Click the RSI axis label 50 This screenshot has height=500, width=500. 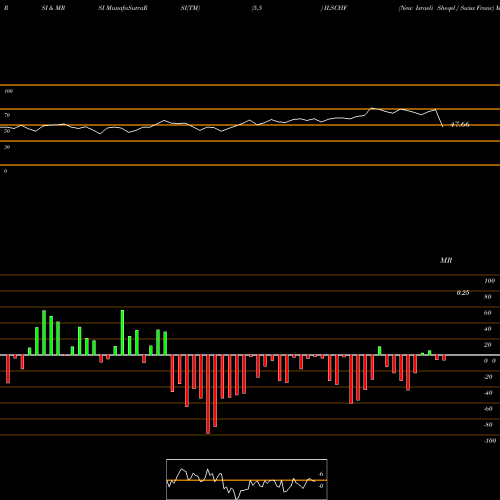(7, 131)
